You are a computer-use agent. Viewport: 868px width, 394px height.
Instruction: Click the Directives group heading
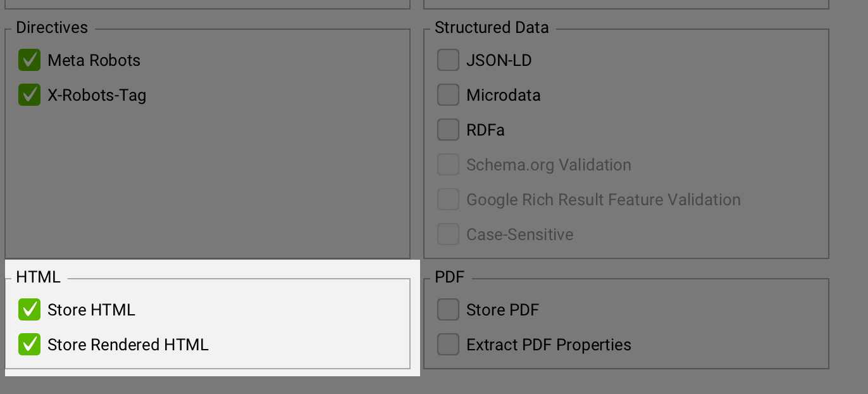pos(52,27)
